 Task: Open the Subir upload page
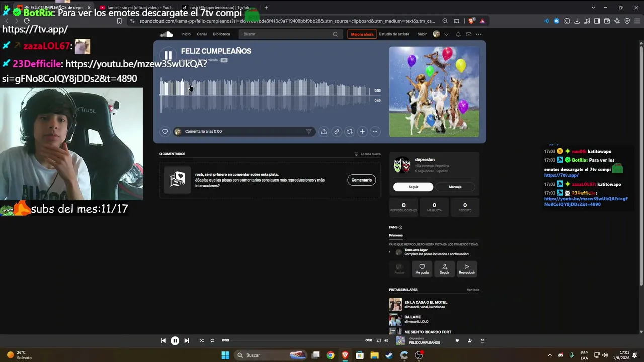[x=422, y=34]
